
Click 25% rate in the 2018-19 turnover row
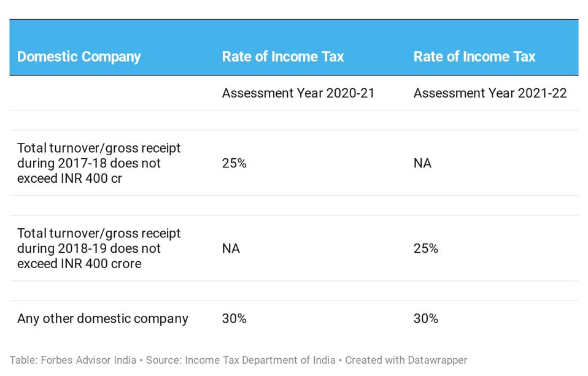click(426, 248)
